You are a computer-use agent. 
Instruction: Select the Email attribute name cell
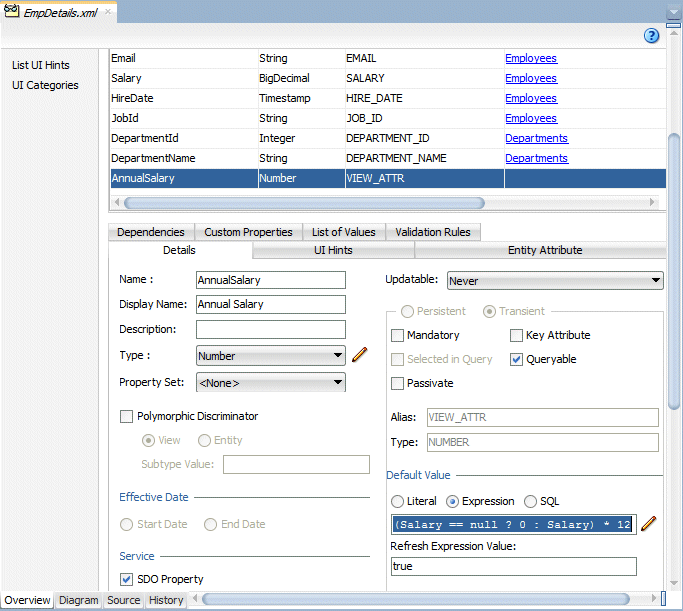[184, 58]
